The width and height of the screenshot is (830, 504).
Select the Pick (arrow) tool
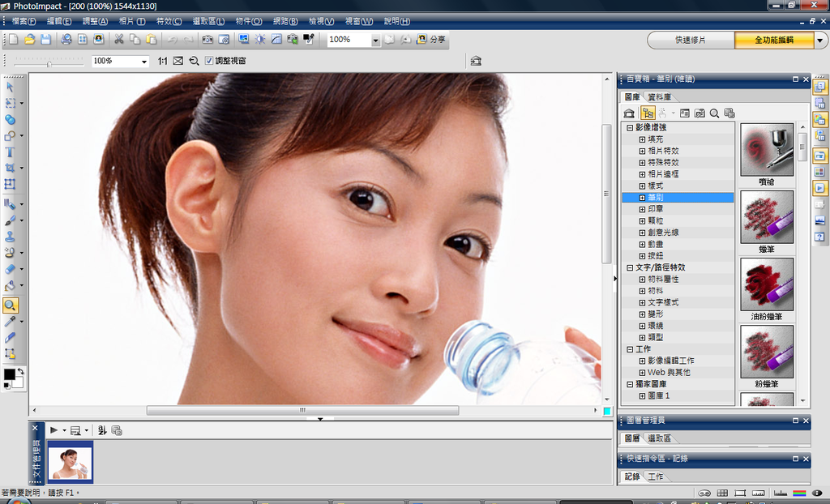[x=10, y=88]
